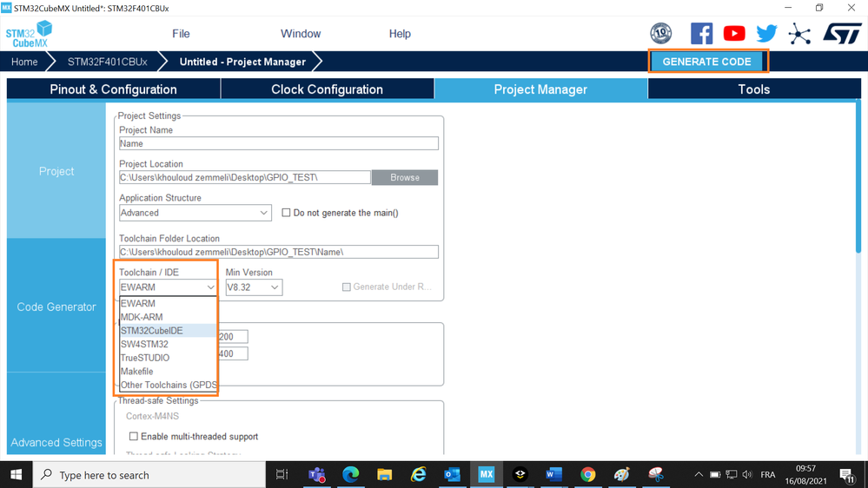Choose SW4STM32 in the toolchain list

point(168,344)
